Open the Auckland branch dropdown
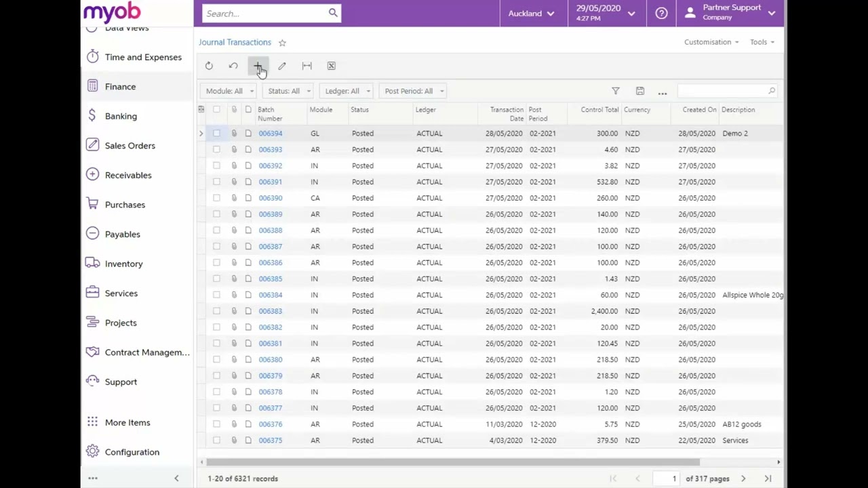Viewport: 868px width, 488px height. tap(532, 13)
